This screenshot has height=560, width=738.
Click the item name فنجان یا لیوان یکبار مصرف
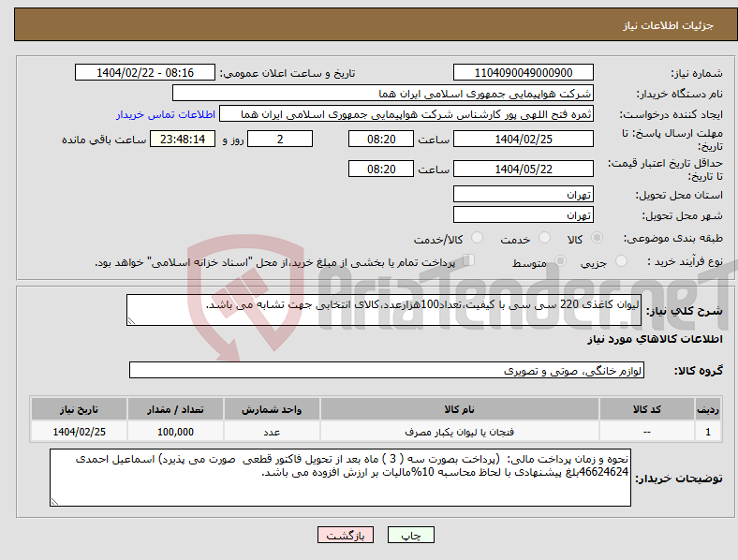459,432
